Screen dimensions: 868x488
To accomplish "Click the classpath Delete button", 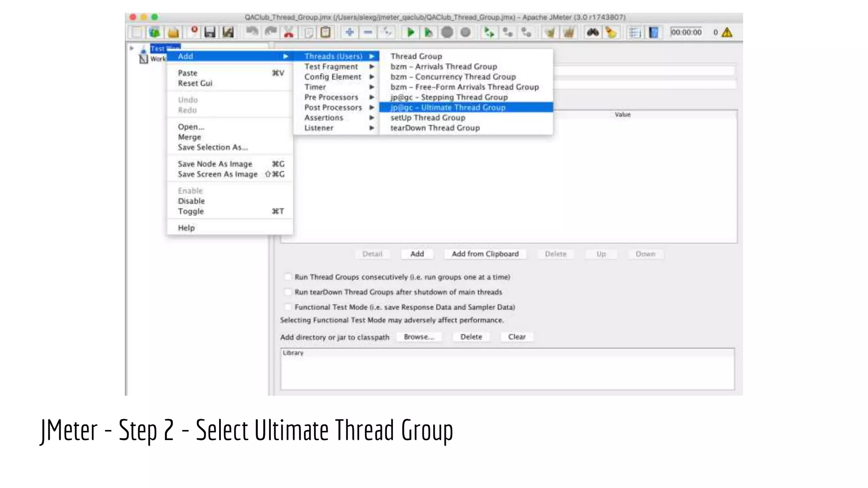I will coord(471,337).
